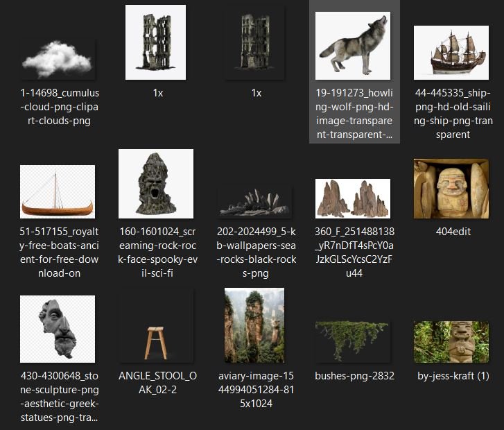Screen dimensions: 504x430
Task: Pick the screaming rock face thumbnail
Action: point(156,184)
